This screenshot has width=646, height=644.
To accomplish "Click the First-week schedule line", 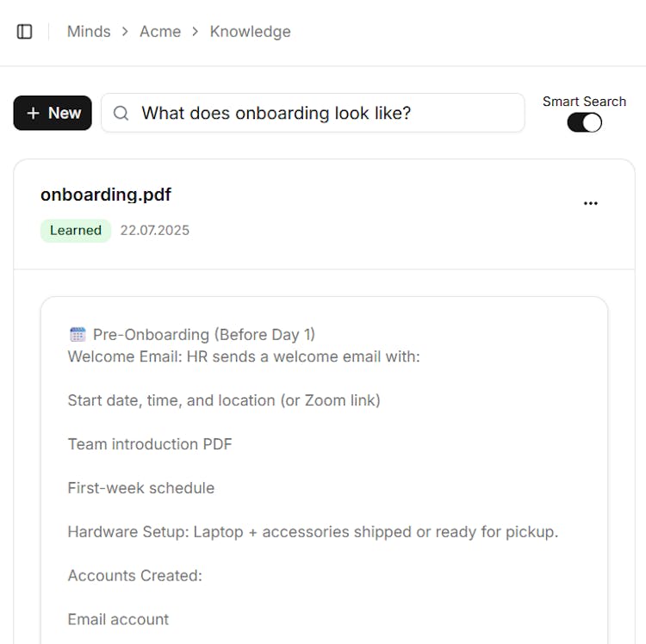I will [141, 488].
